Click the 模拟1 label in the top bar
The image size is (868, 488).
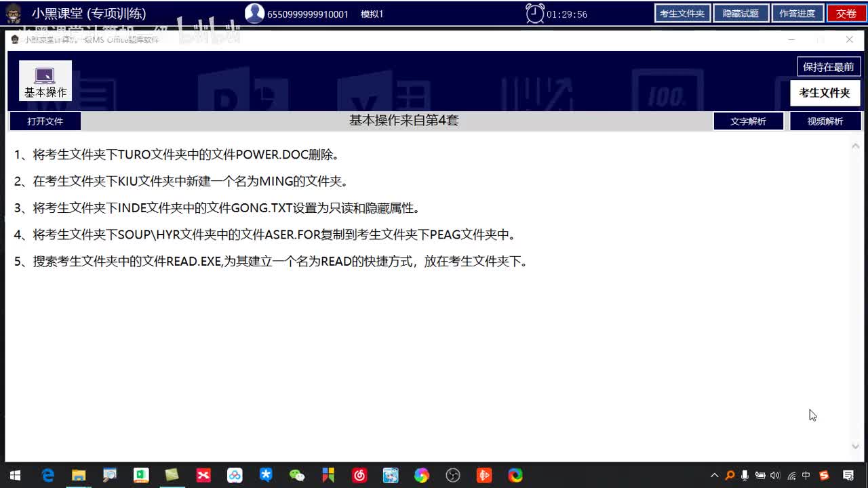372,14
